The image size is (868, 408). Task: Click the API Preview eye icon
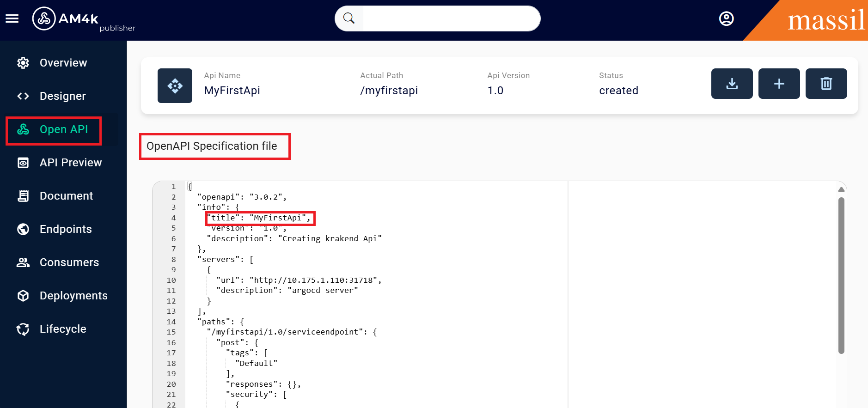[x=23, y=163]
